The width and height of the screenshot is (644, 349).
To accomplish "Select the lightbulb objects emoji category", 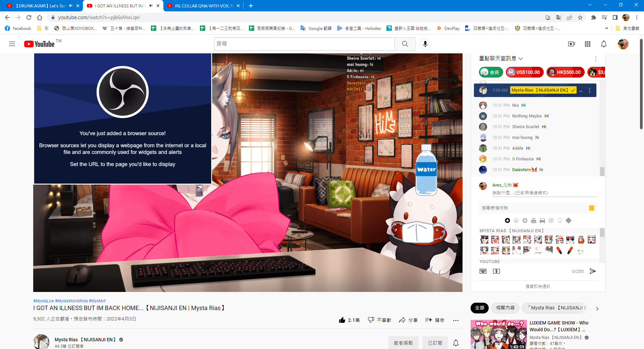I will tap(560, 220).
